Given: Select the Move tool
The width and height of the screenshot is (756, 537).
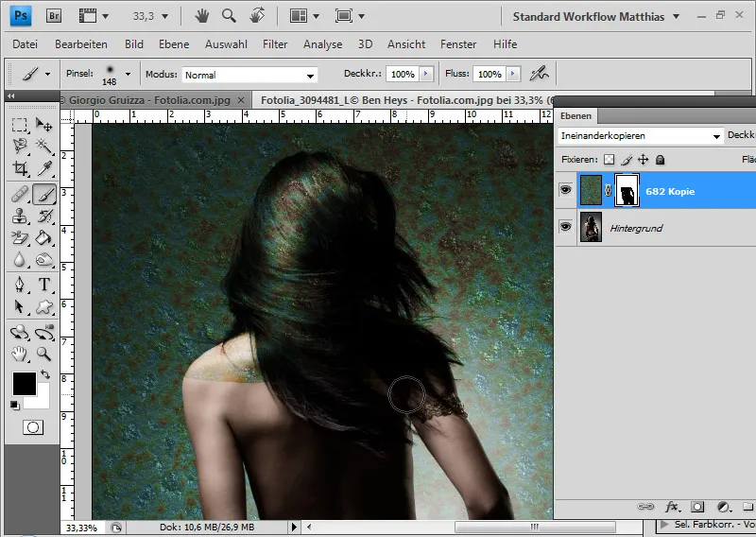Looking at the screenshot, I should [44, 125].
